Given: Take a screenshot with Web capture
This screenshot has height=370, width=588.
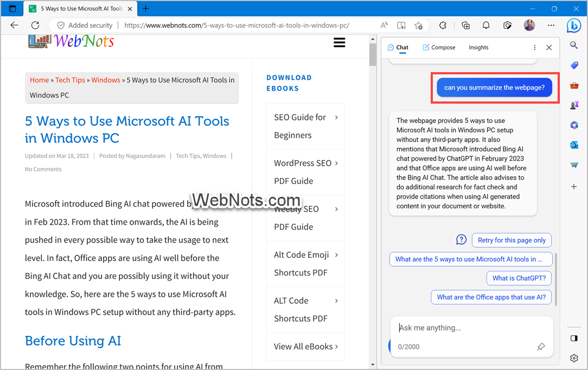Looking at the screenshot, I should pos(507,25).
